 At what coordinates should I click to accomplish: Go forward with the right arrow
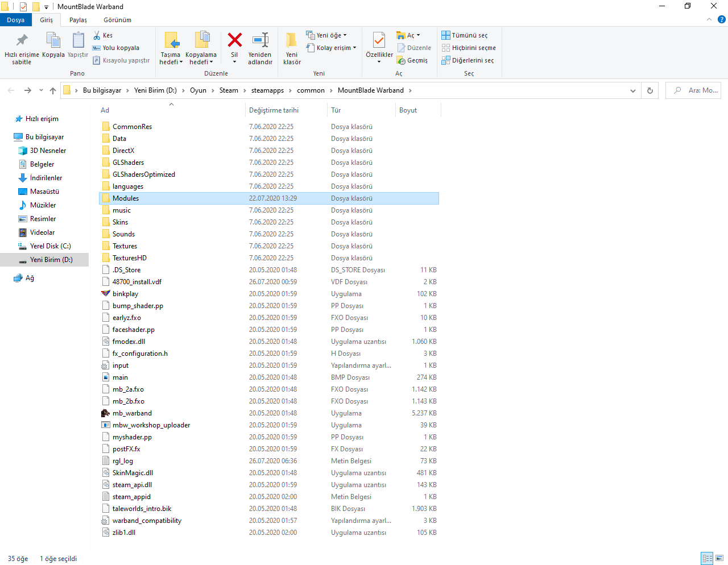coord(28,90)
